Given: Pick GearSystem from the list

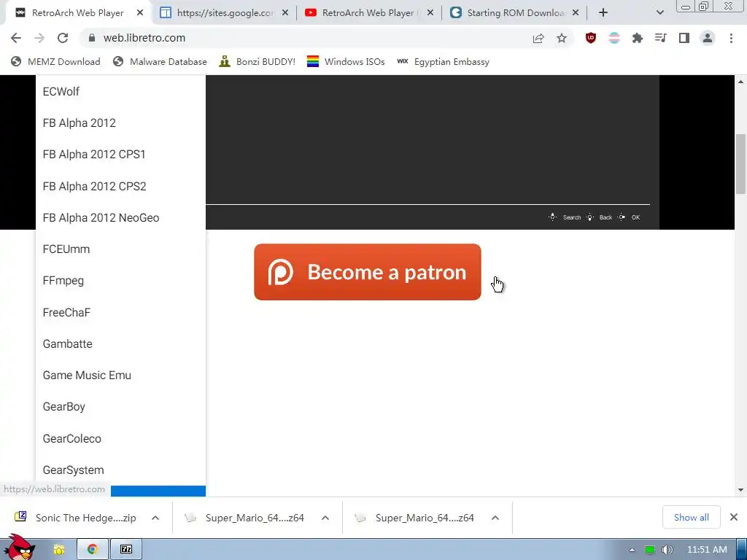Looking at the screenshot, I should click(120, 470).
